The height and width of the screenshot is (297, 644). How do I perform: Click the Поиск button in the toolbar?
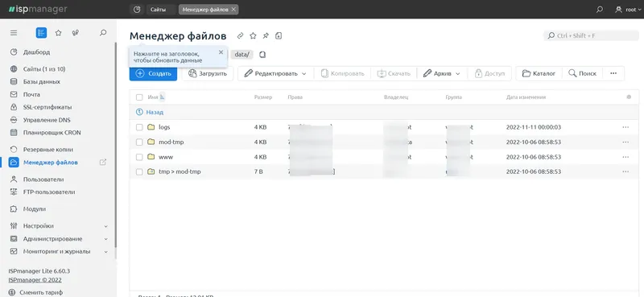point(582,73)
